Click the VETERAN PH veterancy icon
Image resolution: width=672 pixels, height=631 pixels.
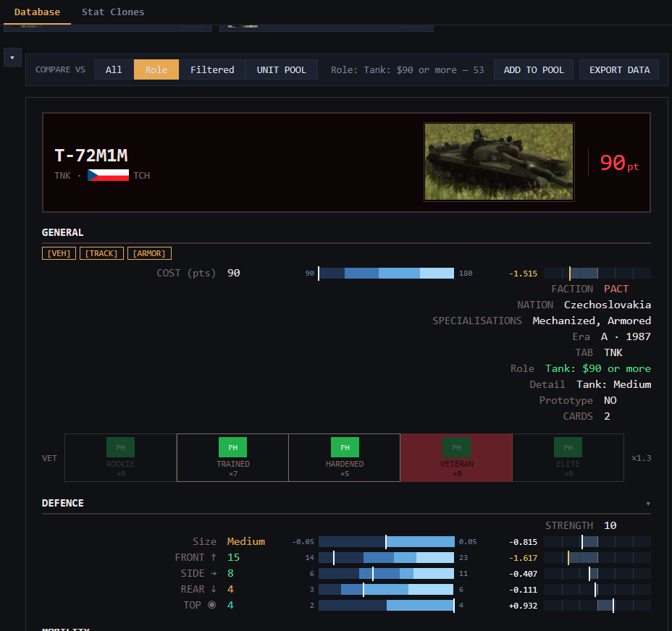(x=456, y=447)
